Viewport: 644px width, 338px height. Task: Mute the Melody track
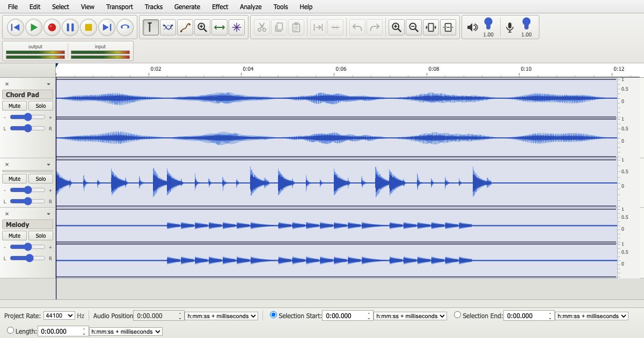[14, 236]
